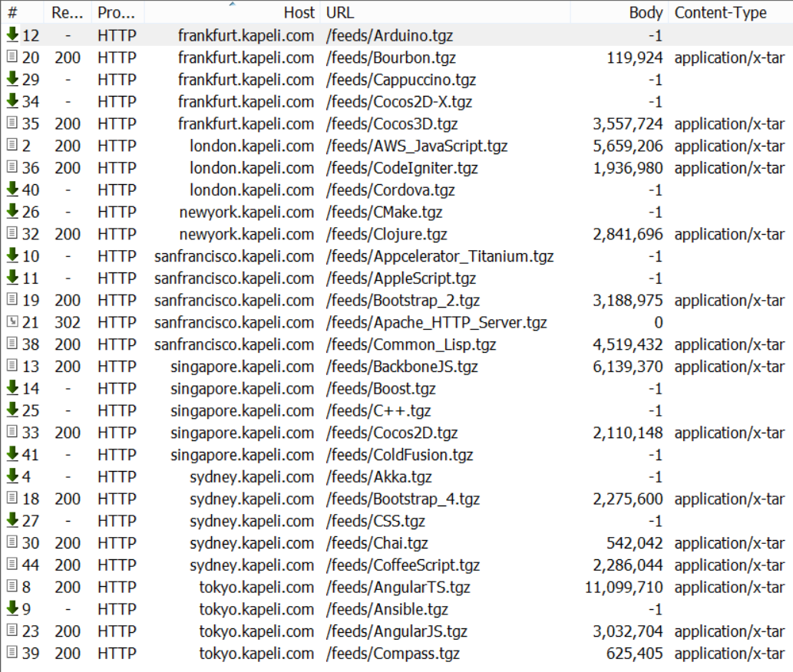Click the download arrow icon for session 40
This screenshot has width=793, height=672.
[x=12, y=189]
